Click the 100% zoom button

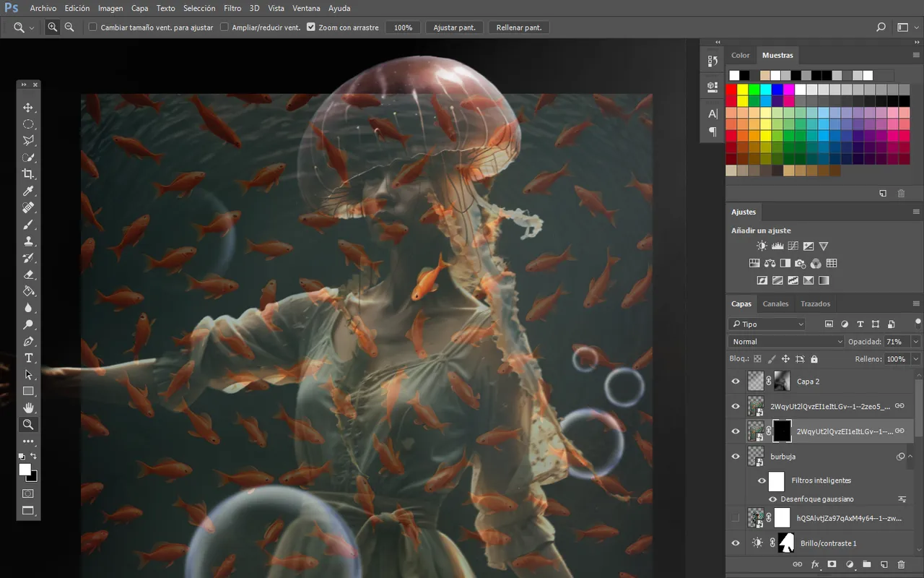404,27
